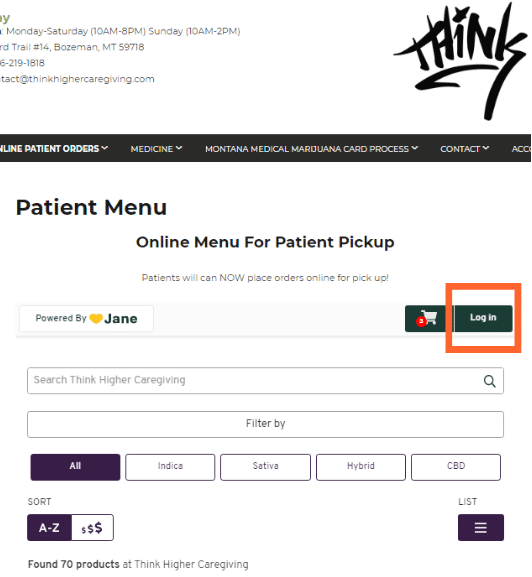Click the contact email address link
Image resolution: width=532 pixels, height=577 pixels.
[77, 79]
